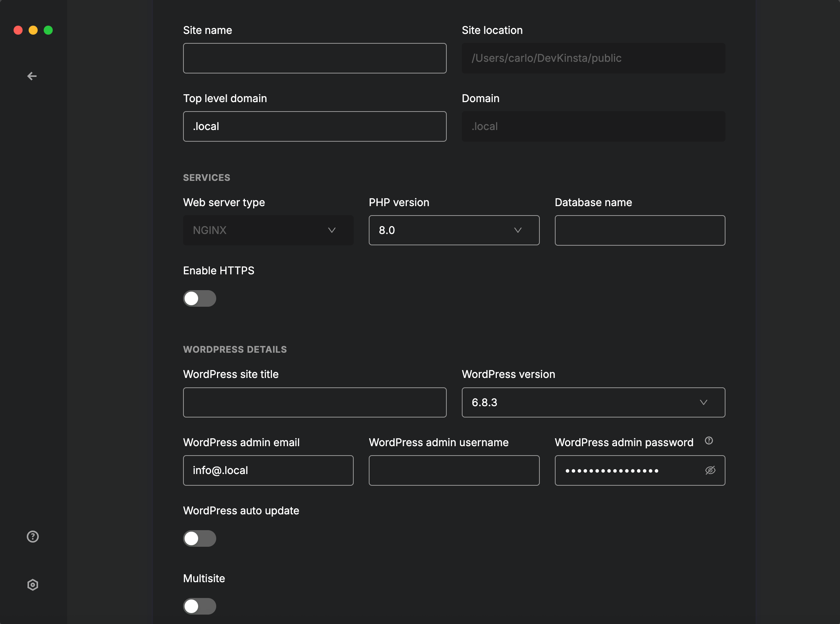Turn on WordPress auto update
Image resolution: width=840 pixels, height=624 pixels.
200,538
